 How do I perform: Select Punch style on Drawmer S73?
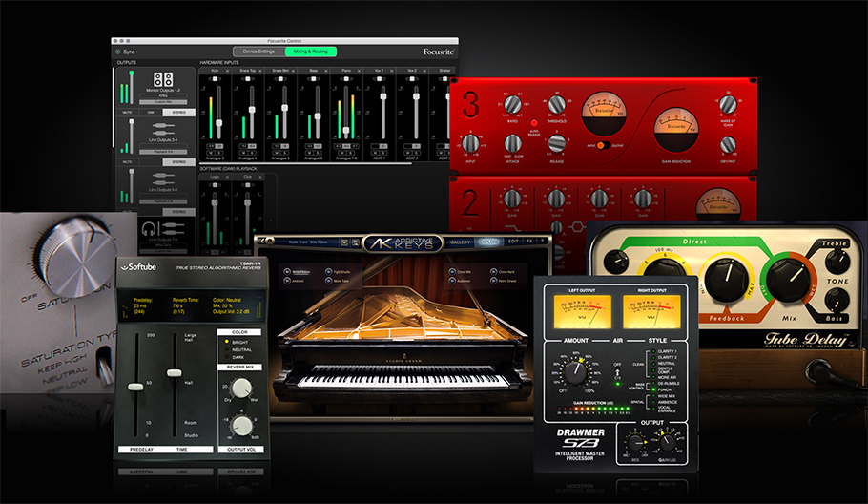(653, 389)
